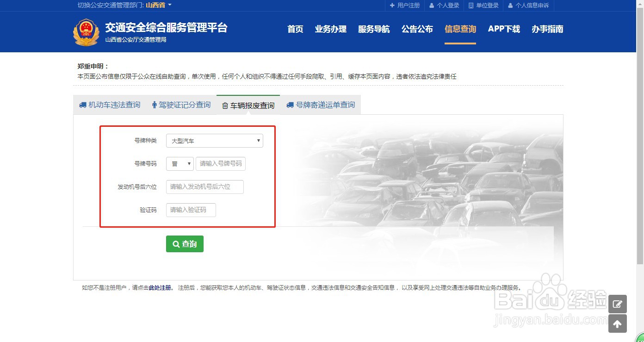The width and height of the screenshot is (644, 342).
Task: Switch to the 号牌寄递运单查询 tab
Action: [321, 105]
